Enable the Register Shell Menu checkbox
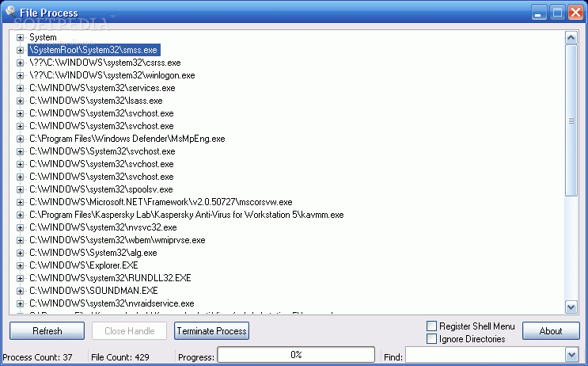The height and width of the screenshot is (366, 588). 431,326
